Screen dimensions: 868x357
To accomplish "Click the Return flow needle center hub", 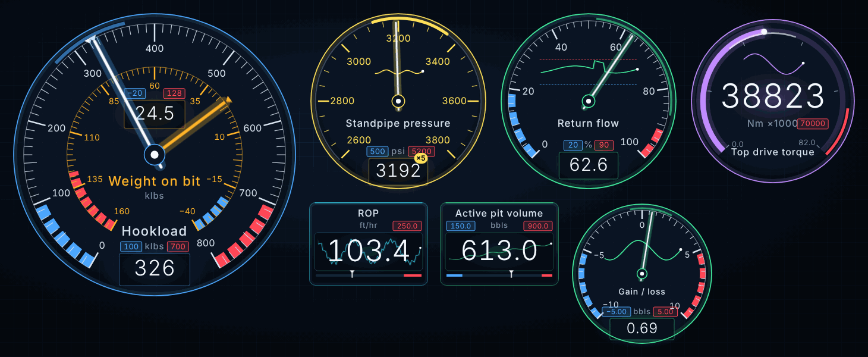I will click(x=589, y=101).
